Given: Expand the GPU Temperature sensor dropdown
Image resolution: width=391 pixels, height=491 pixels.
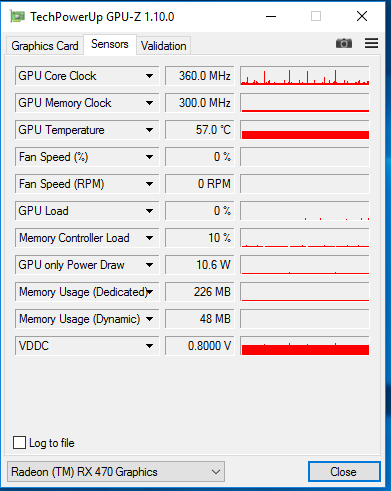Looking at the screenshot, I should click(149, 130).
